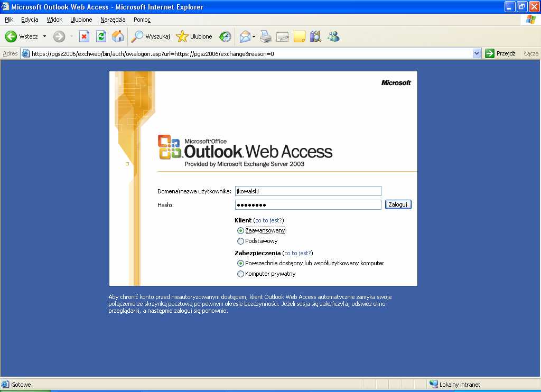Click the Lokalny intranet zone icon
Screen dimensions: 541x392
(x=433, y=384)
